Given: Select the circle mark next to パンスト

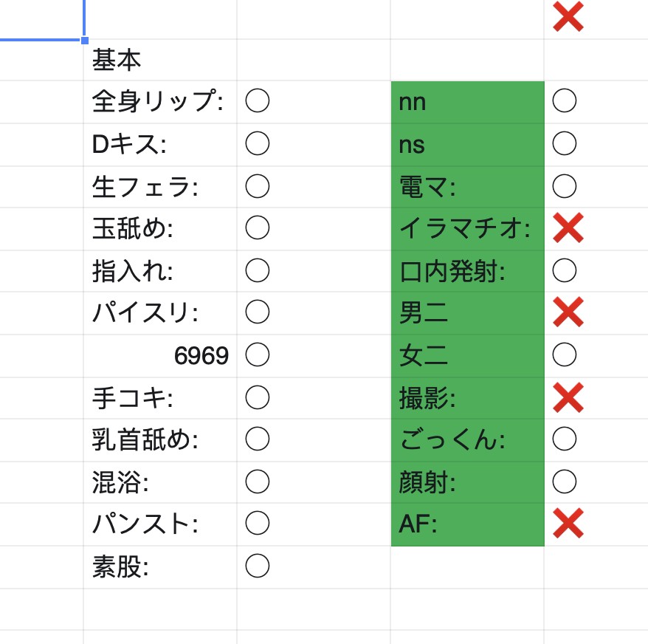Looking at the screenshot, I should 257,523.
